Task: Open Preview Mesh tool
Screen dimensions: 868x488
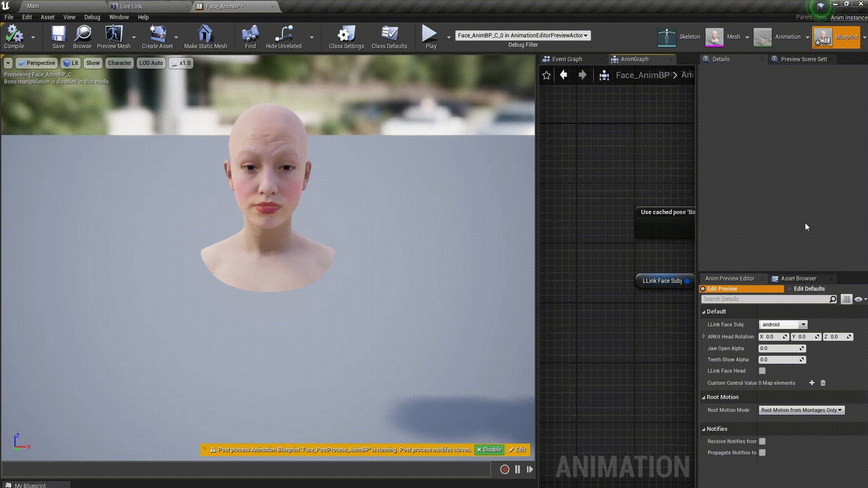Action: tap(113, 36)
